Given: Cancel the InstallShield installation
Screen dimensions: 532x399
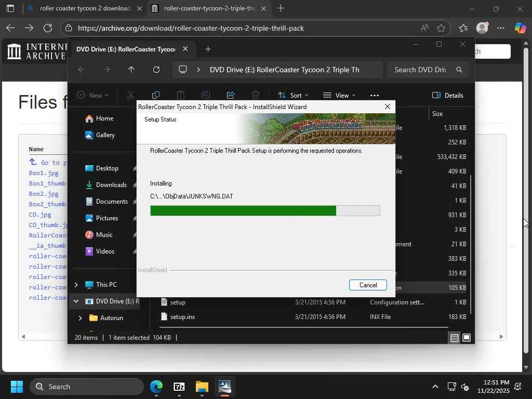Looking at the screenshot, I should click(x=368, y=285).
